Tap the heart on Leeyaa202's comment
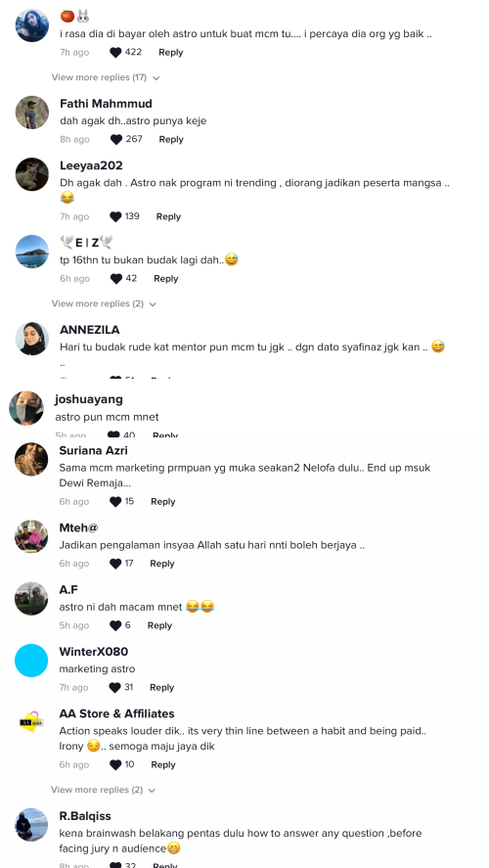Image resolution: width=489 pixels, height=868 pixels. click(x=115, y=217)
